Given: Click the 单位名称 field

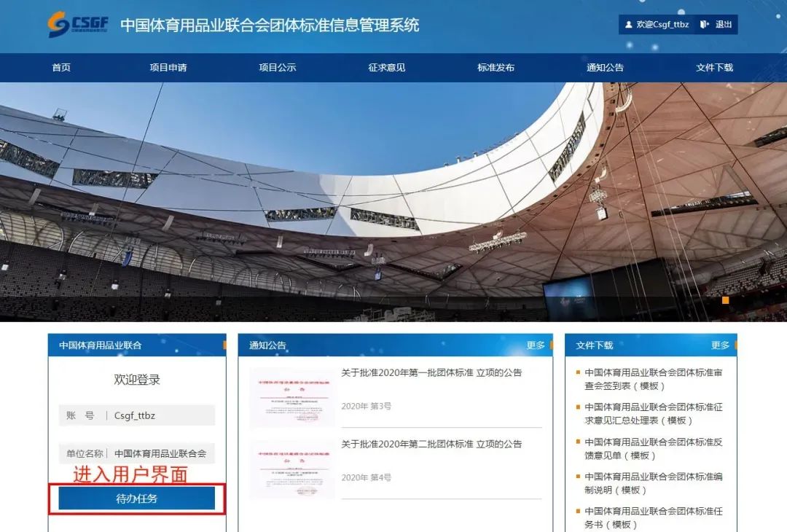Looking at the screenshot, I should click(136, 454).
